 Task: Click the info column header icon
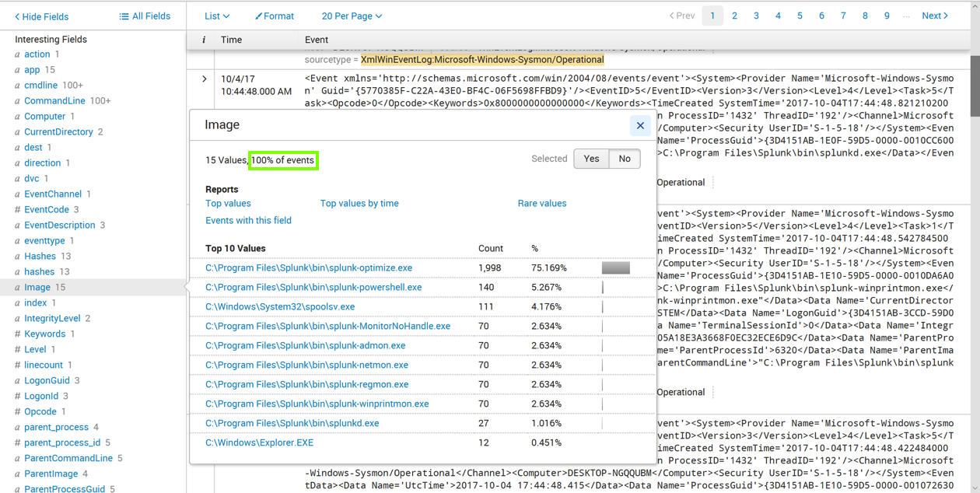tap(204, 40)
